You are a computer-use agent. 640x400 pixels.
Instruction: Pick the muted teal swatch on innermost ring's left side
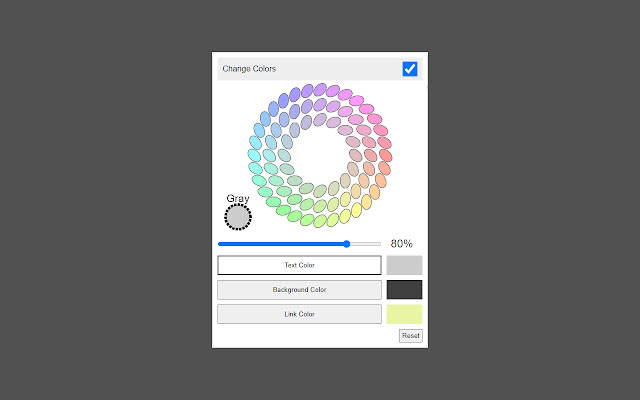[284, 156]
